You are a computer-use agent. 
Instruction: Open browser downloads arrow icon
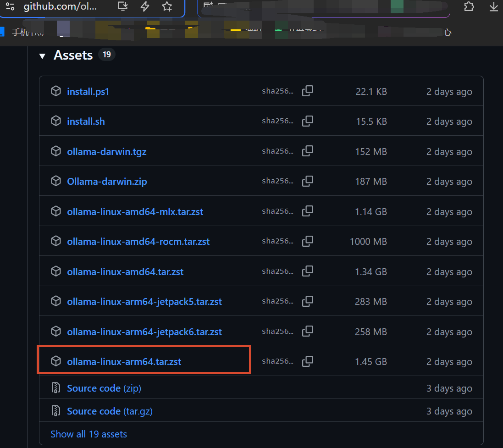coord(494,6)
